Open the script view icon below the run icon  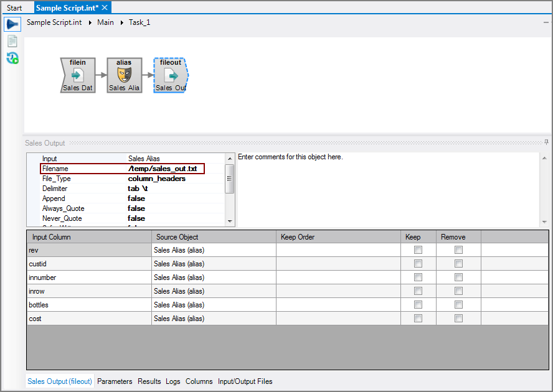[12, 40]
